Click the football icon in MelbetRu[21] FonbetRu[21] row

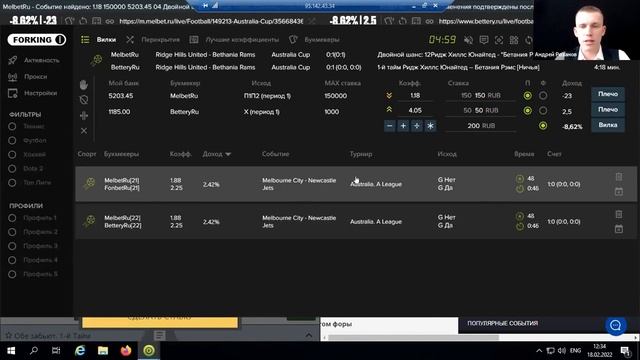coord(89,184)
